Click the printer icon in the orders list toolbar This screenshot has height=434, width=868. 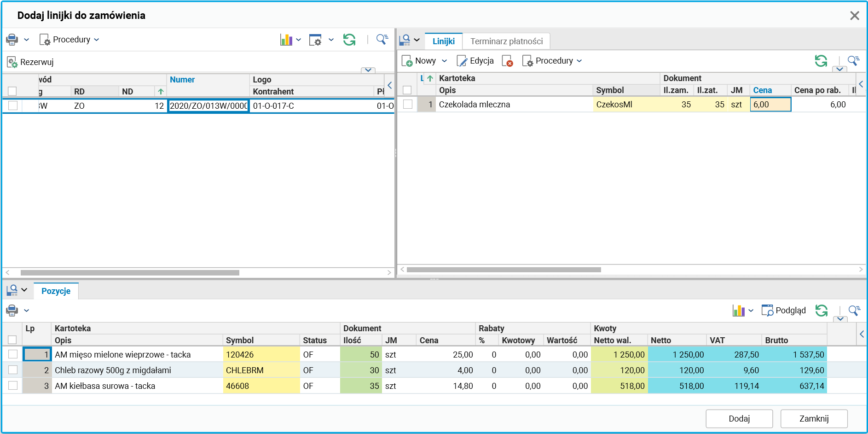tap(12, 40)
